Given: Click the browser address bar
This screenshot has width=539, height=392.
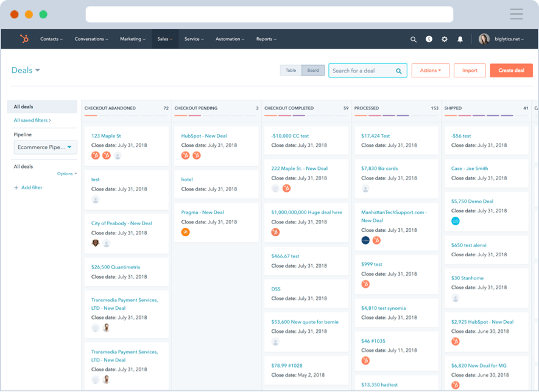Looking at the screenshot, I should point(269,15).
